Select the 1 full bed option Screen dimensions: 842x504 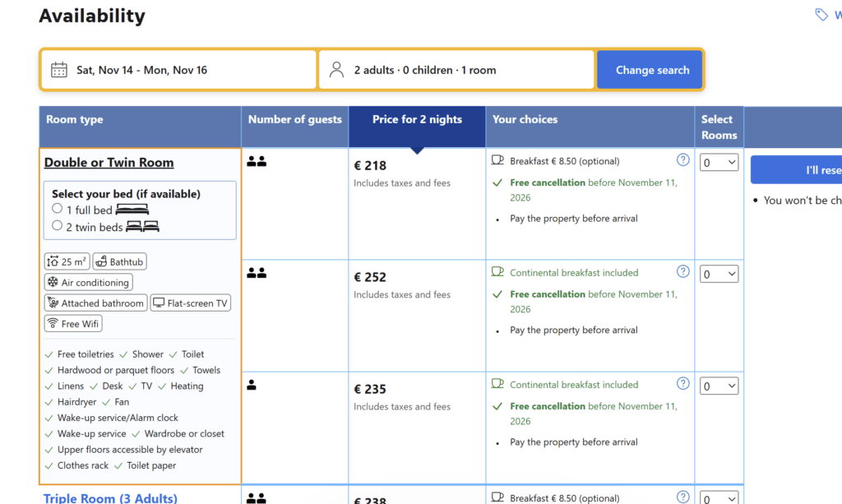click(x=58, y=209)
